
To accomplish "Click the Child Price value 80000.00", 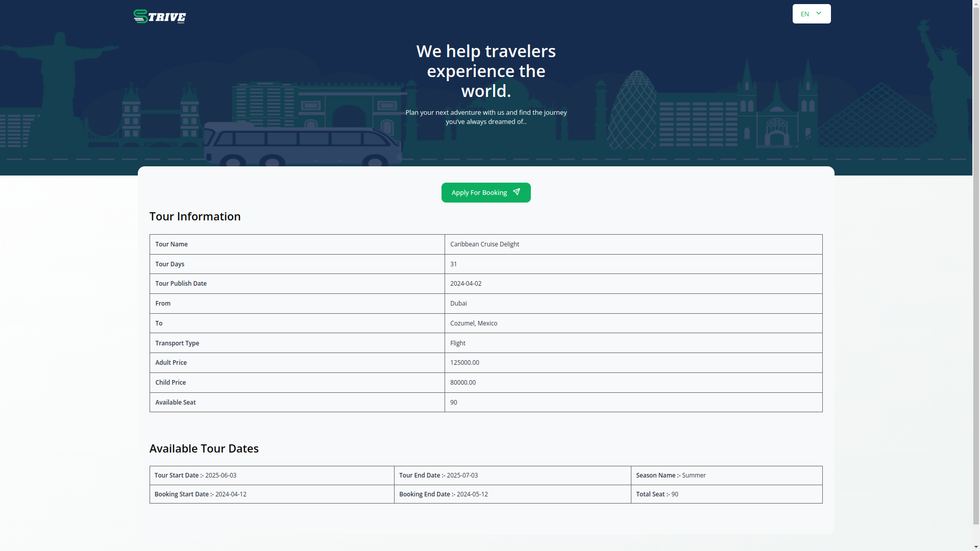I will point(462,383).
